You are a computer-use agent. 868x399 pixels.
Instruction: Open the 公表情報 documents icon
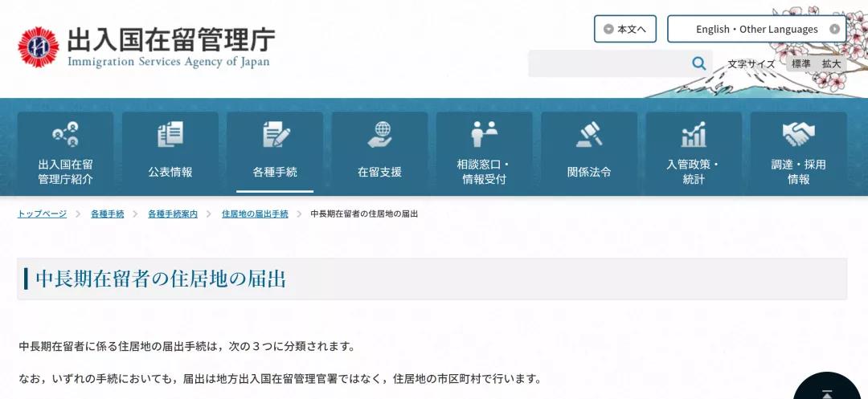click(x=170, y=134)
